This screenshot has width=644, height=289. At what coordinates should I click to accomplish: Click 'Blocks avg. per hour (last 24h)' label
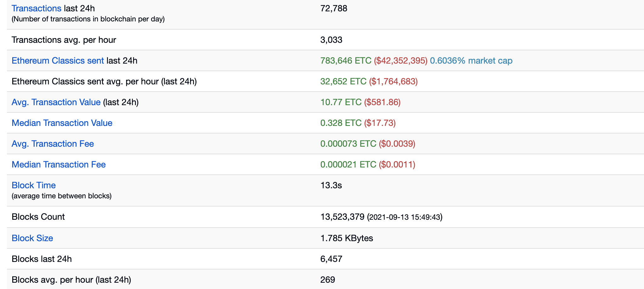[x=71, y=280]
